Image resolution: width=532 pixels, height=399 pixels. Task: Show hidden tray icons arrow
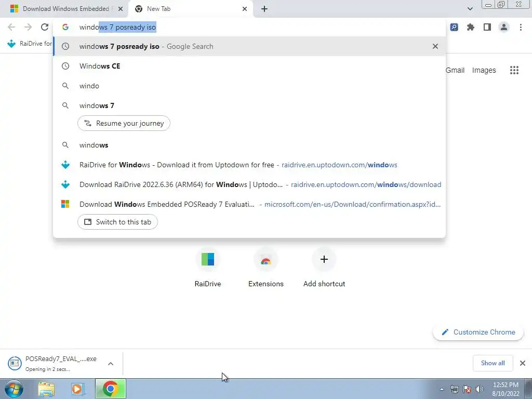pos(442,389)
